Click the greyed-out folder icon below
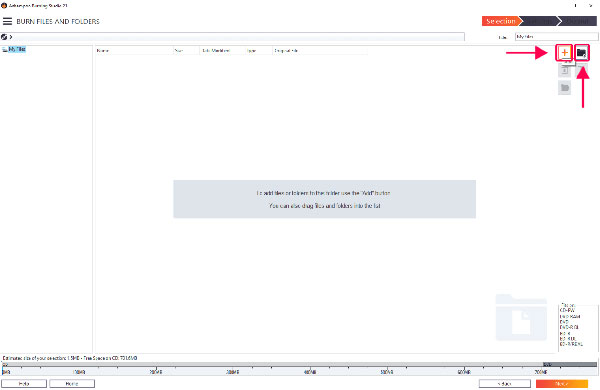This screenshot has width=600, height=390. pos(564,88)
